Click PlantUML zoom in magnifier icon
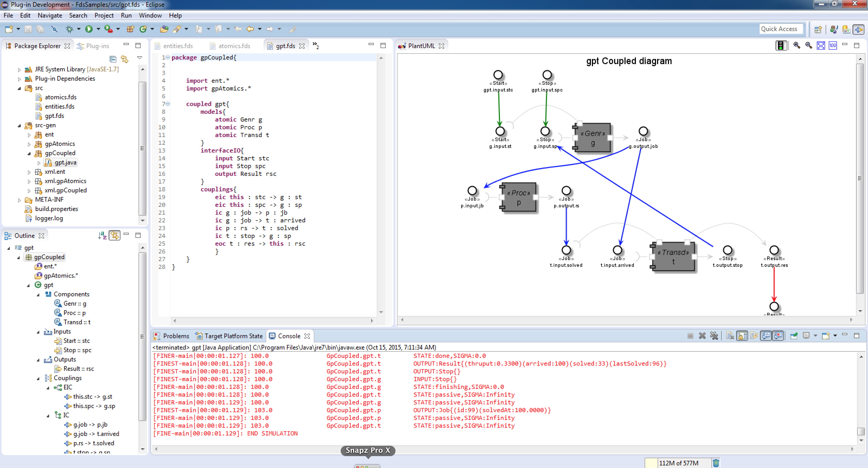Screen dimensions: 868x468 pos(797,46)
